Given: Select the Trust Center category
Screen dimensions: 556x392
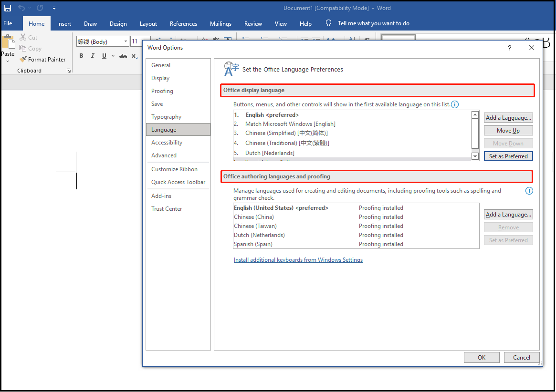Looking at the screenshot, I should (167, 209).
